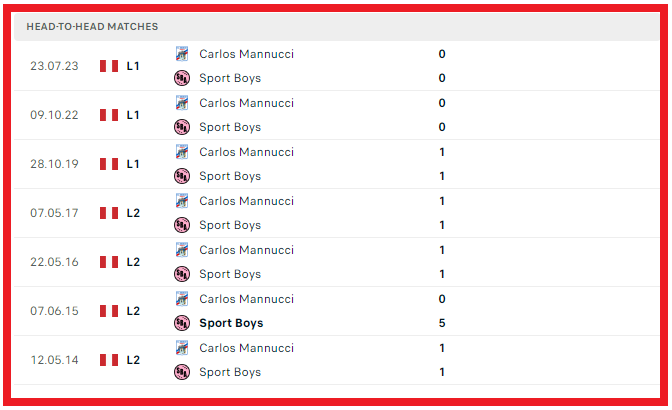The image size is (672, 410).
Task: Click Sport Boys crest in 23.07.23 match
Action: pyautogui.click(x=182, y=78)
